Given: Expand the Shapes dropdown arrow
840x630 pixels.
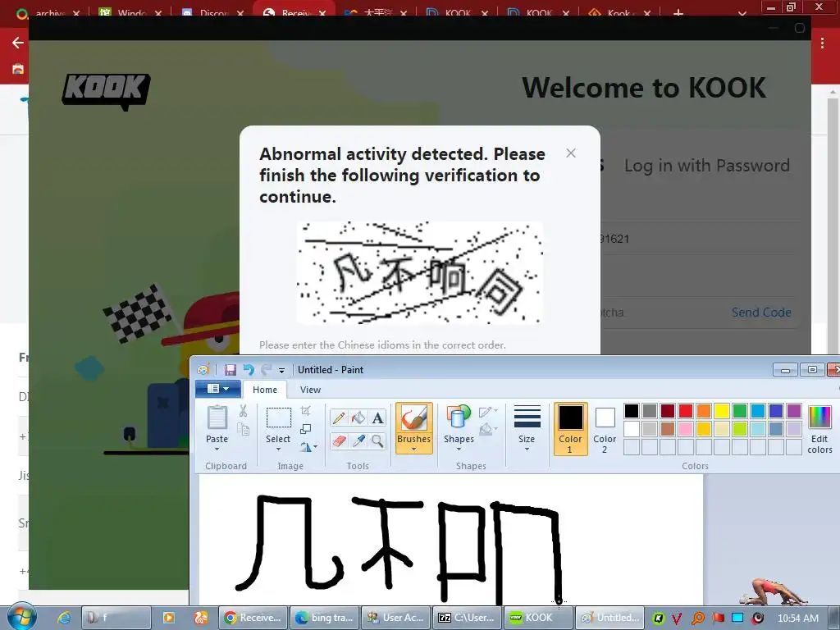Looking at the screenshot, I should [459, 449].
